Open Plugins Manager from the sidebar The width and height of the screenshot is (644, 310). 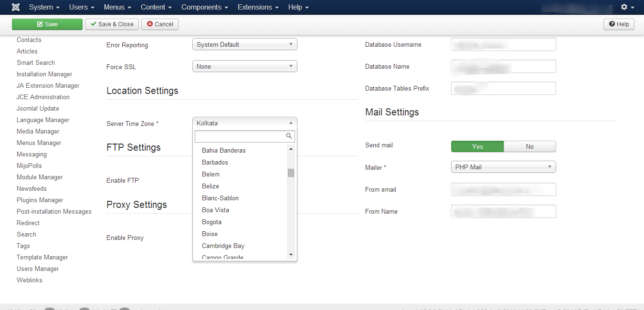40,200
